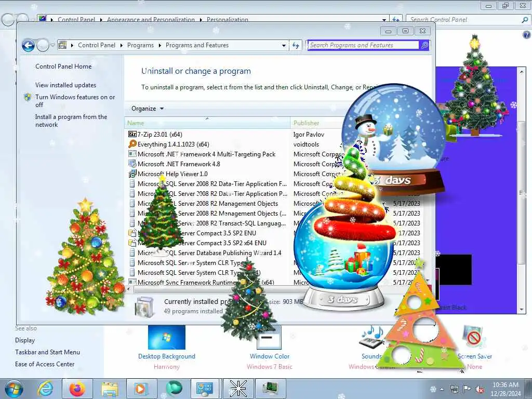Open the Windows Start menu

[14, 389]
